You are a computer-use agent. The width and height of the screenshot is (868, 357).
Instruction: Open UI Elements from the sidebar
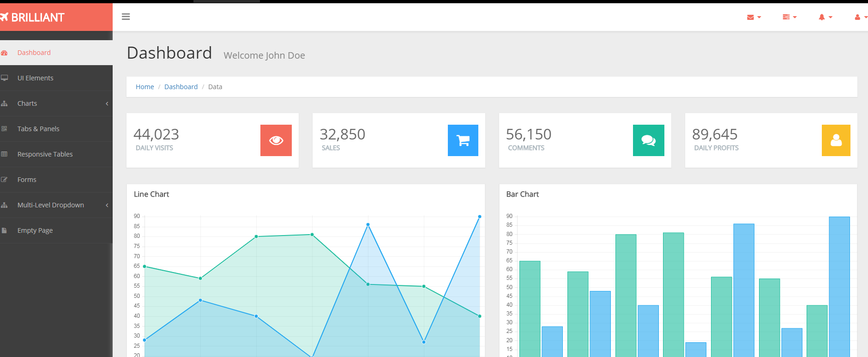[x=36, y=78]
